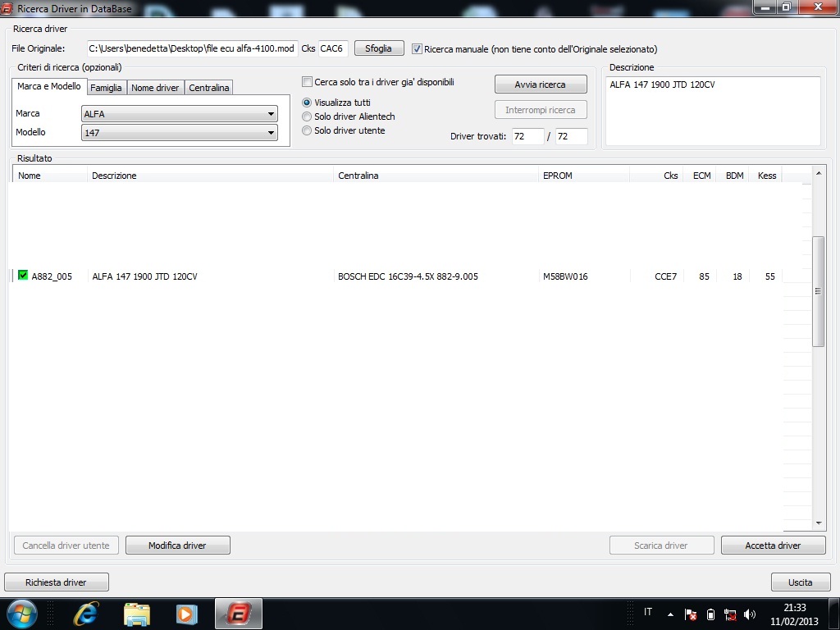This screenshot has height=630, width=840.
Task: Click the first Driver trovati field 72
Action: point(527,136)
